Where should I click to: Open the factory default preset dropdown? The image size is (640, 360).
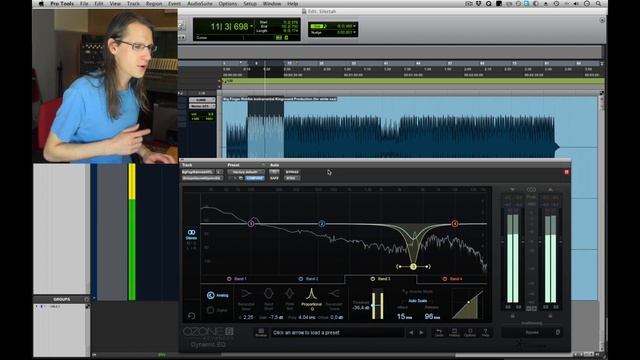(246, 172)
